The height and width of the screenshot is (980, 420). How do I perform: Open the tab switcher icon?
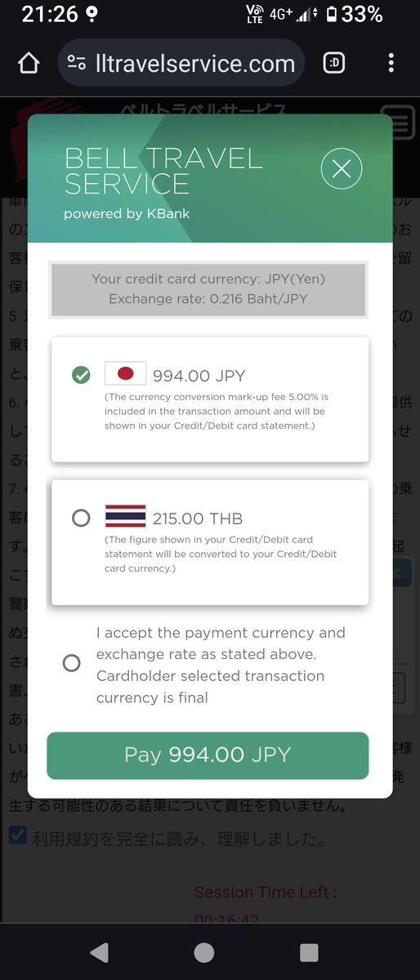[x=334, y=64]
